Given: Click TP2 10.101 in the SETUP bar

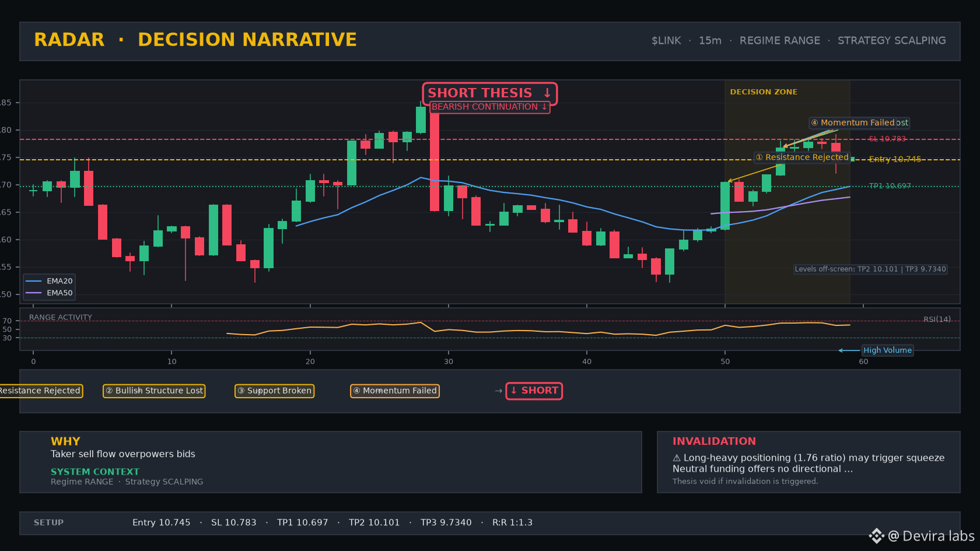Looking at the screenshot, I should (374, 523).
